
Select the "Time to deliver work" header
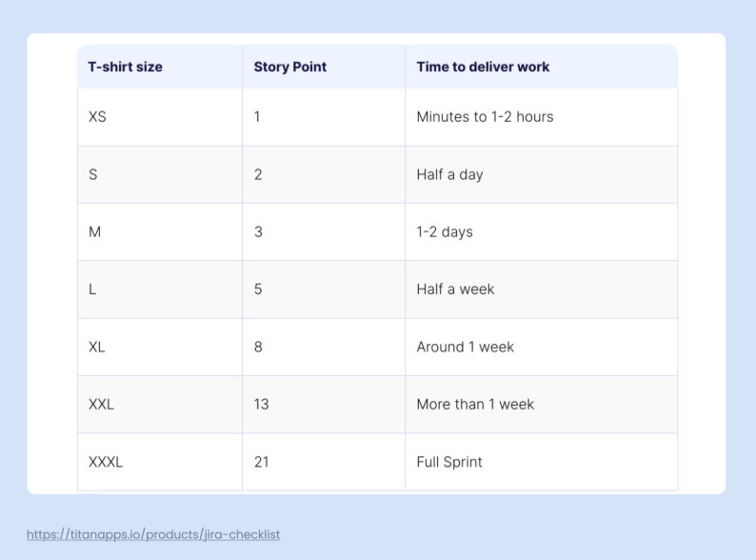tap(483, 67)
